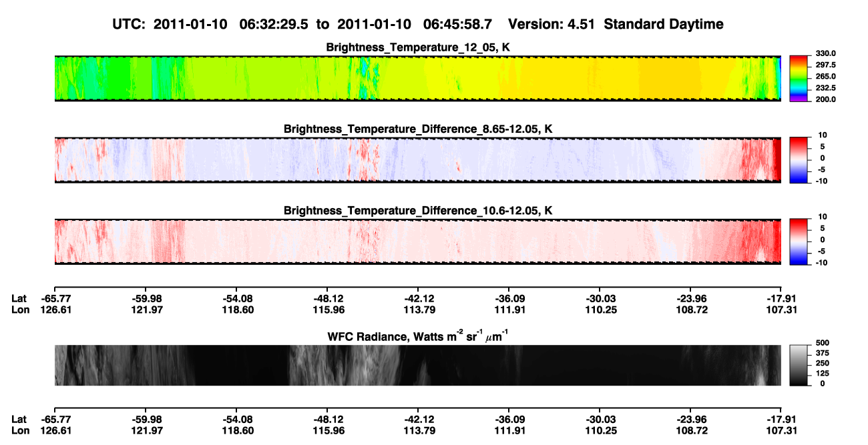The height and width of the screenshot is (445, 868).
Task: Click the 375 tick on the WFC Radiance color bar
Action: point(823,352)
